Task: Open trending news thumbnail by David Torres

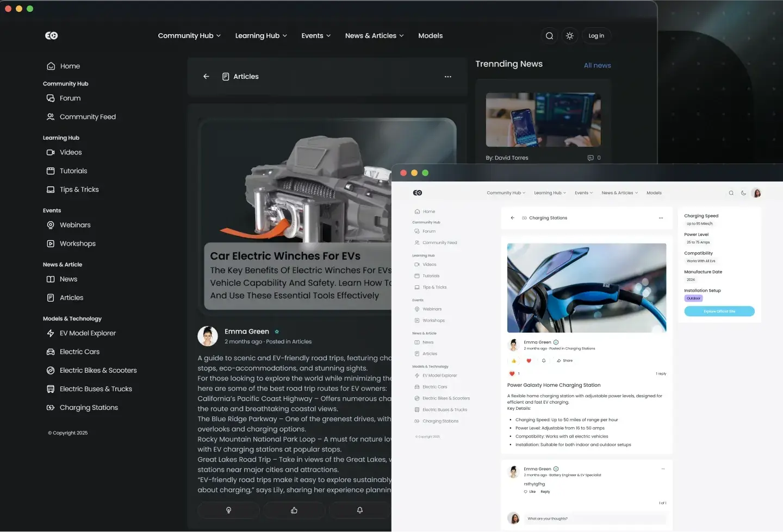Action: [543, 120]
